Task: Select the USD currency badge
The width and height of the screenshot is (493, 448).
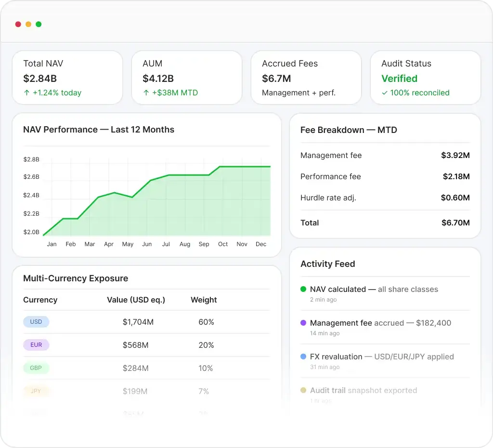Action: click(36, 322)
